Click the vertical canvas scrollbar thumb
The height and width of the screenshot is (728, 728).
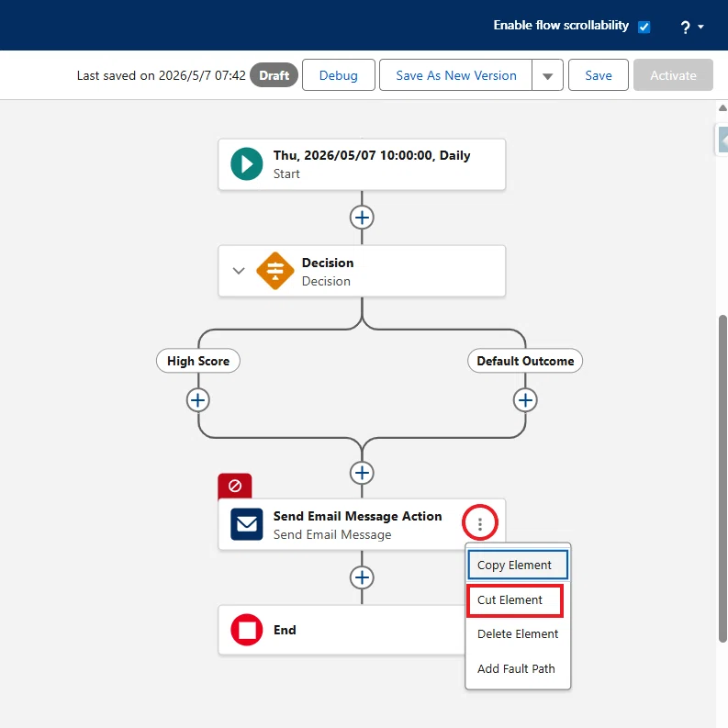pos(722,478)
